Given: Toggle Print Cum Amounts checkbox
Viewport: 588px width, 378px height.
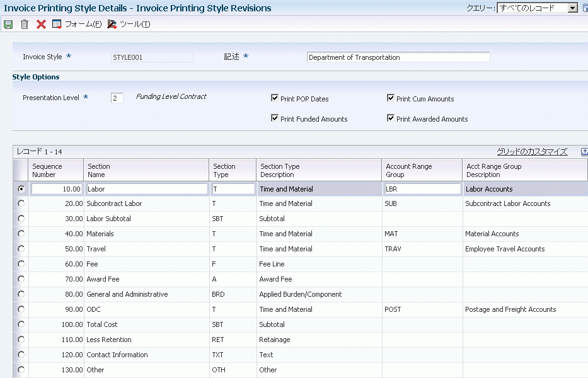Looking at the screenshot, I should pos(391,98).
